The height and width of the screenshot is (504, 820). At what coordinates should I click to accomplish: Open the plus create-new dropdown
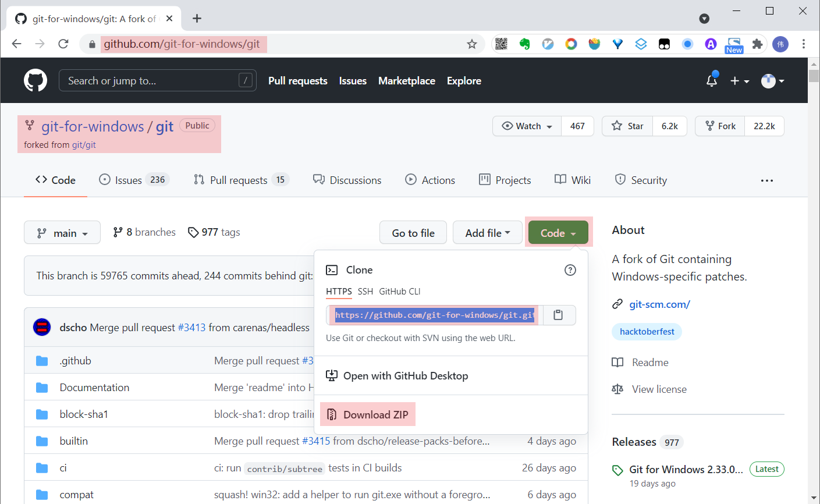tap(739, 81)
